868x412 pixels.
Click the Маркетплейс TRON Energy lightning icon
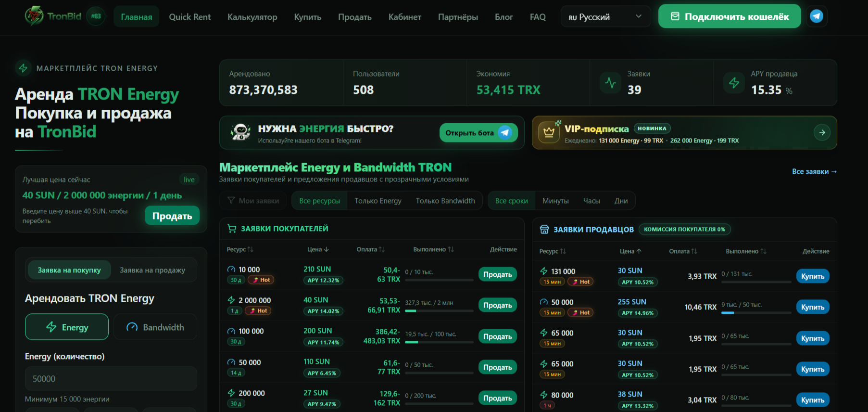[23, 68]
